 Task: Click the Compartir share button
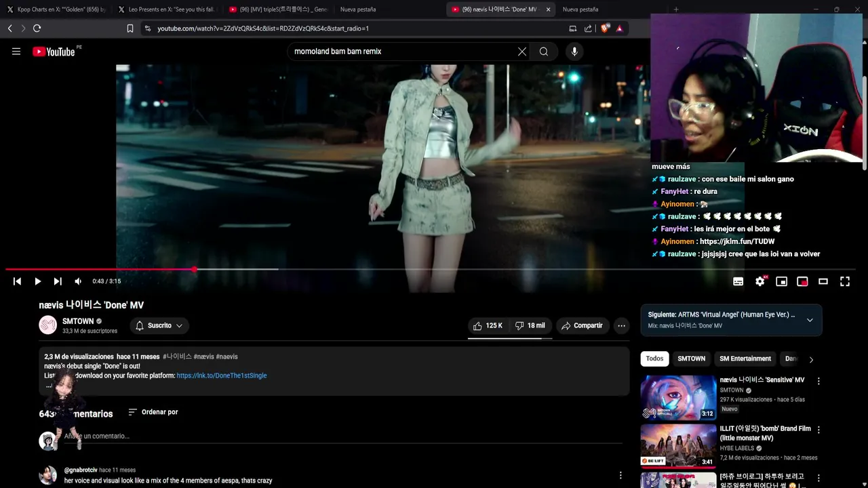582,325
